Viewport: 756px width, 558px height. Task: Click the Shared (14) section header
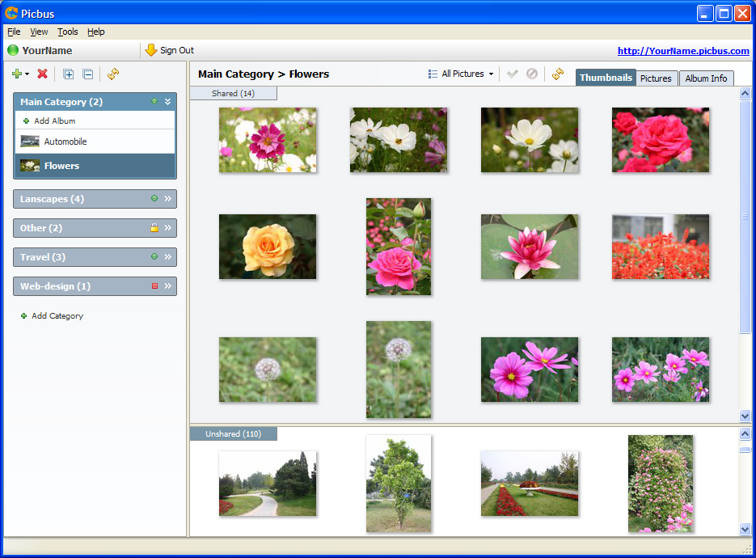(x=234, y=93)
